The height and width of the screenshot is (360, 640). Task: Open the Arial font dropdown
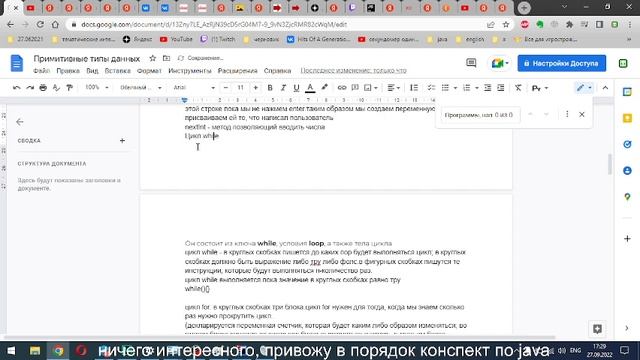point(194,87)
